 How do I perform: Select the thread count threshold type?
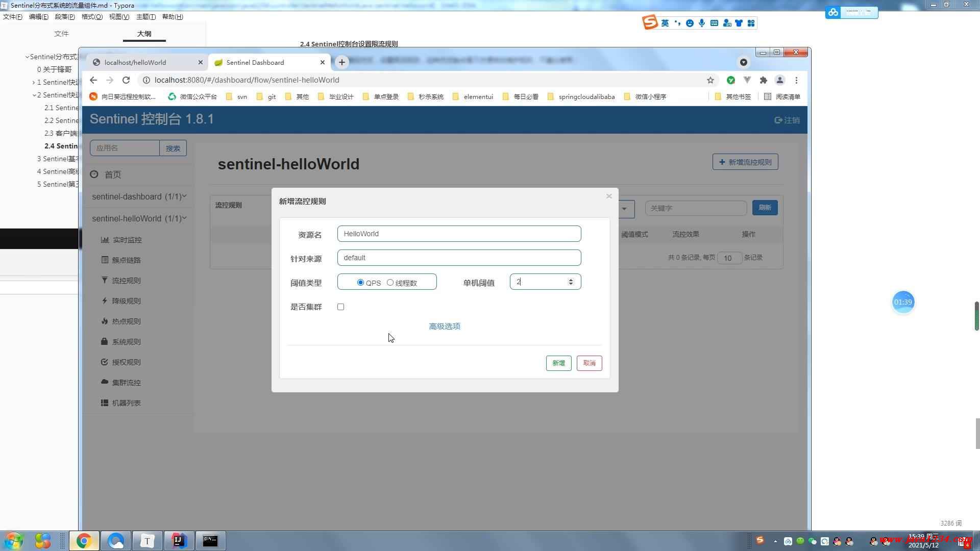(390, 282)
